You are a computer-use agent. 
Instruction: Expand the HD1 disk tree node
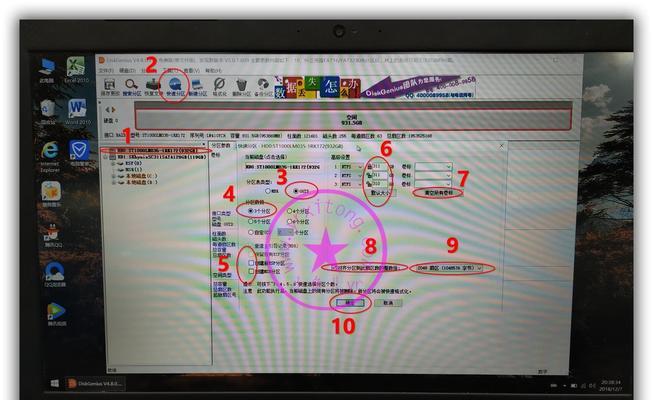[x=106, y=157]
